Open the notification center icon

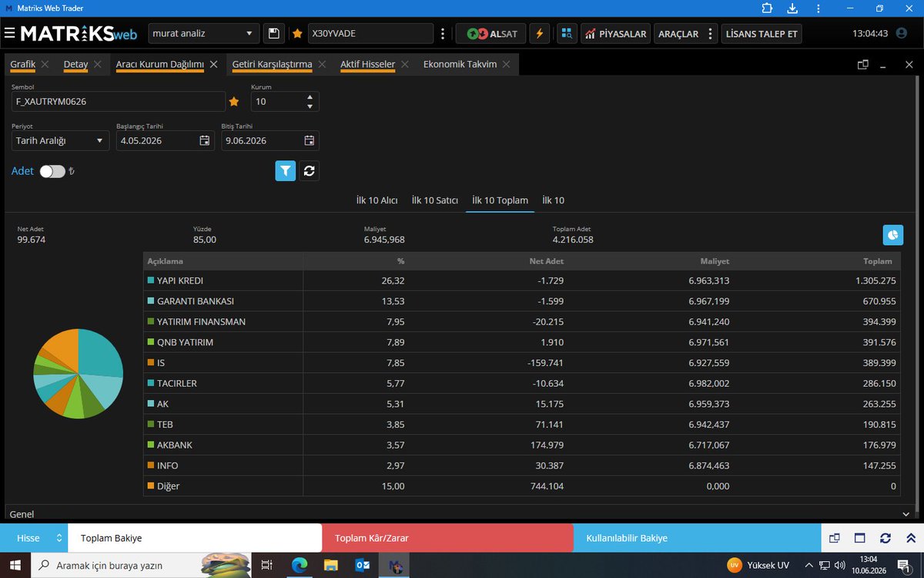point(904,565)
